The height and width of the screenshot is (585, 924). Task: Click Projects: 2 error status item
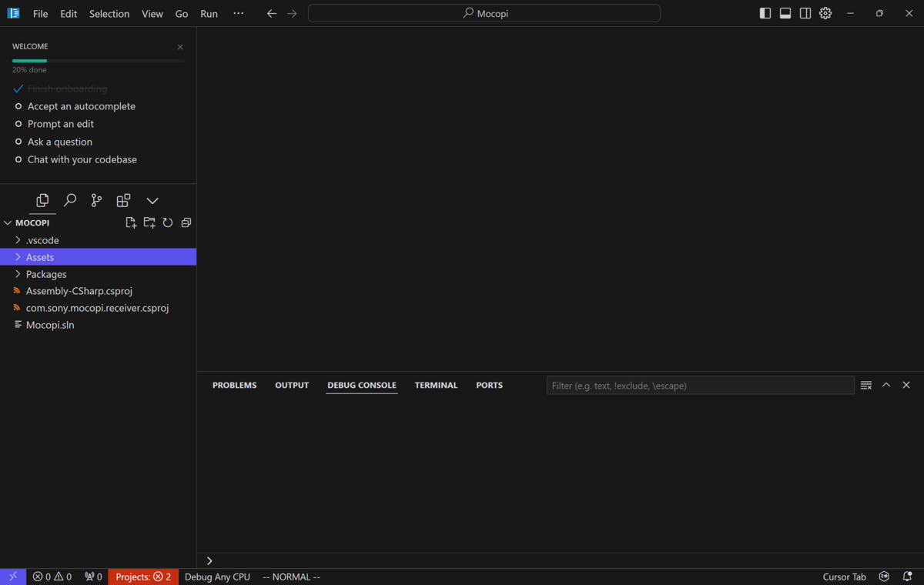click(x=143, y=577)
